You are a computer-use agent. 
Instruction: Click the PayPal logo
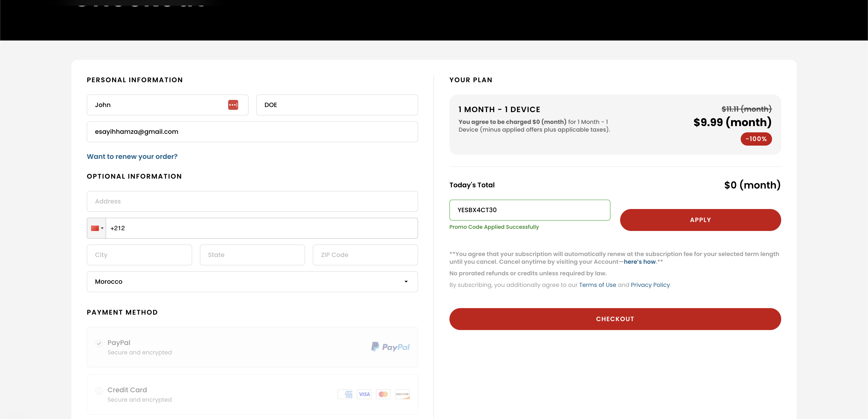[390, 347]
